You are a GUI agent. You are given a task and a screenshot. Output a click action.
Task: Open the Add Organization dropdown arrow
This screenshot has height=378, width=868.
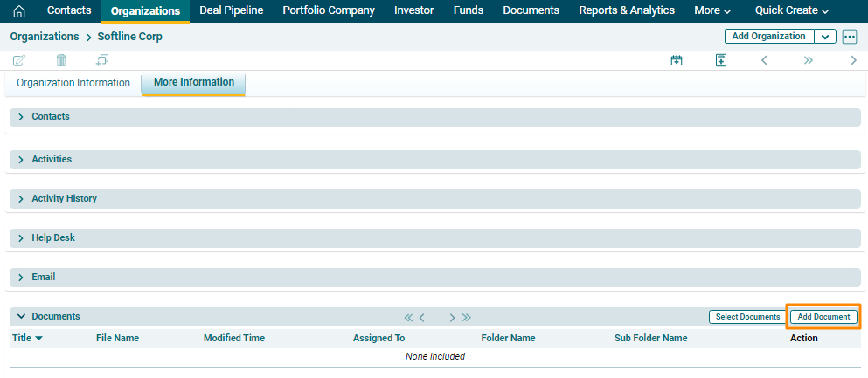pos(825,37)
